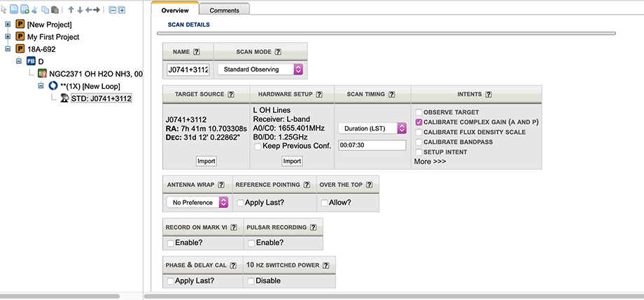Image resolution: width=644 pixels, height=300 pixels.
Task: Click the copy toolbar icon
Action: click(45, 11)
